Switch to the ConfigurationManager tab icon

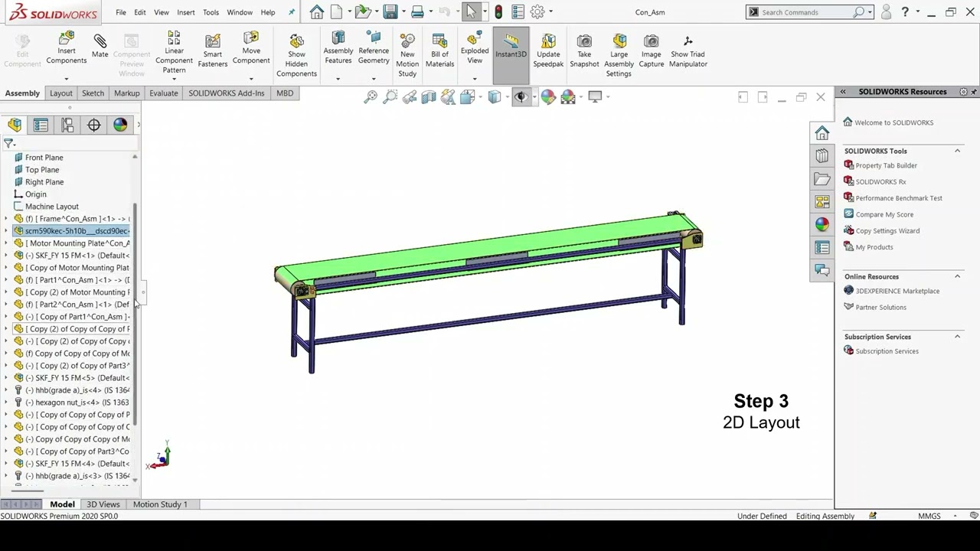pyautogui.click(x=67, y=125)
